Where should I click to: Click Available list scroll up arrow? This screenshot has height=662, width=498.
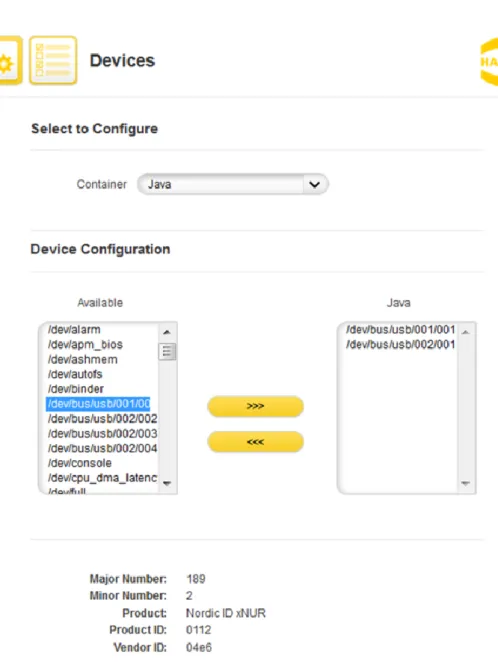(x=167, y=332)
